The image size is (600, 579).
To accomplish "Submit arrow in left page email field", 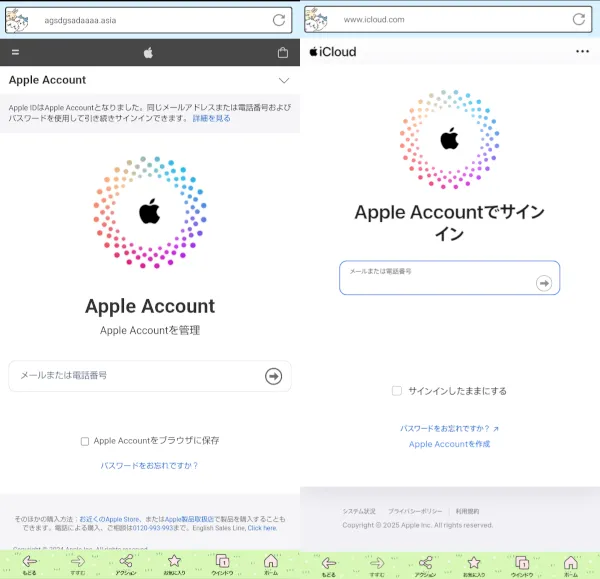I will [274, 376].
